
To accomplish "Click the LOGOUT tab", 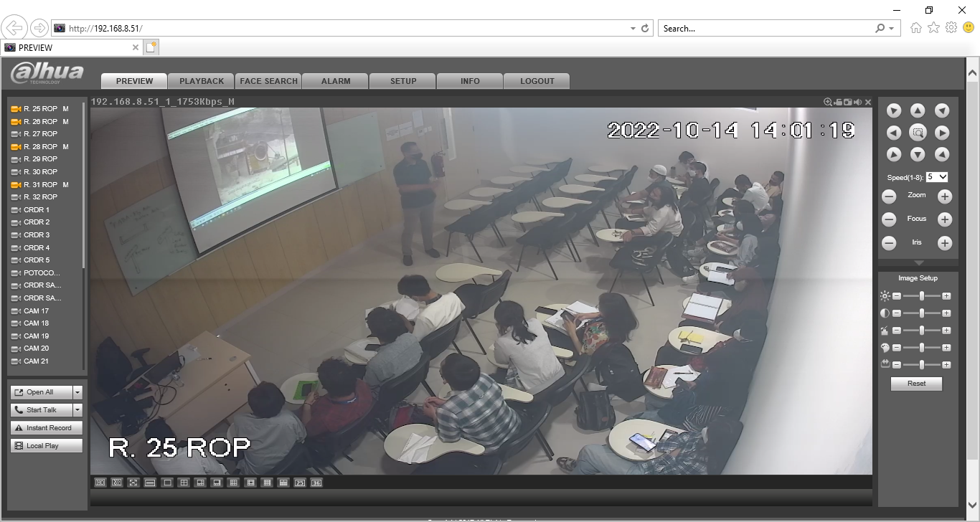I will 537,81.
